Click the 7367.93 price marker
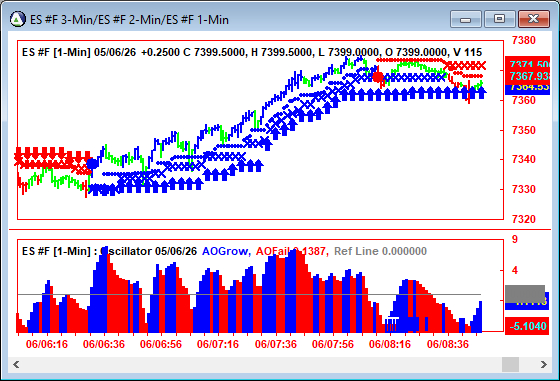 [x=528, y=76]
